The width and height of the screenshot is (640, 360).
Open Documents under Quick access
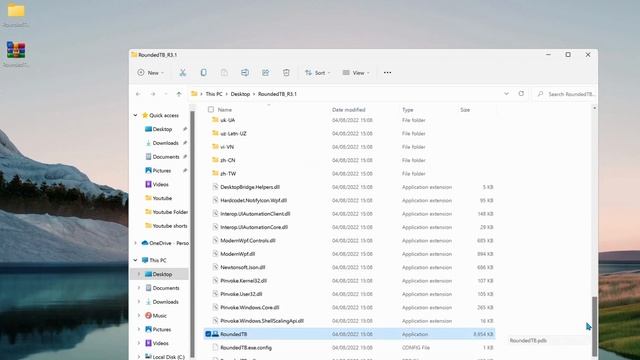[166, 157]
